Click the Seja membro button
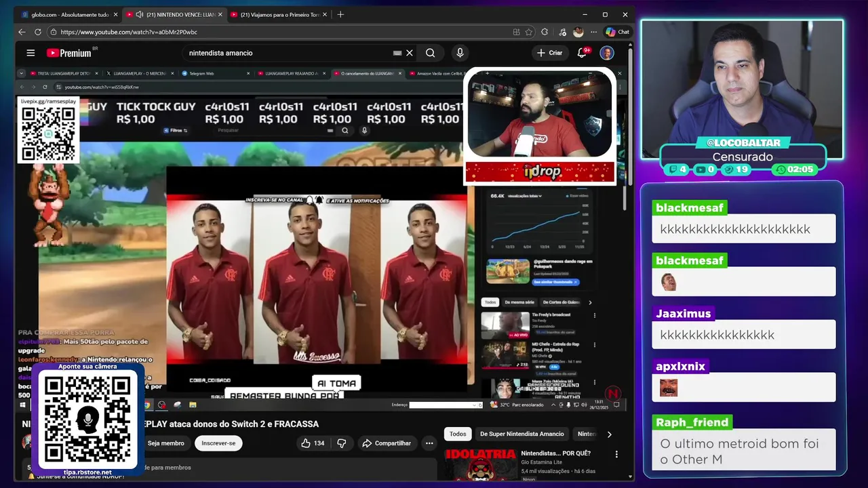This screenshot has height=488, width=868. click(166, 443)
